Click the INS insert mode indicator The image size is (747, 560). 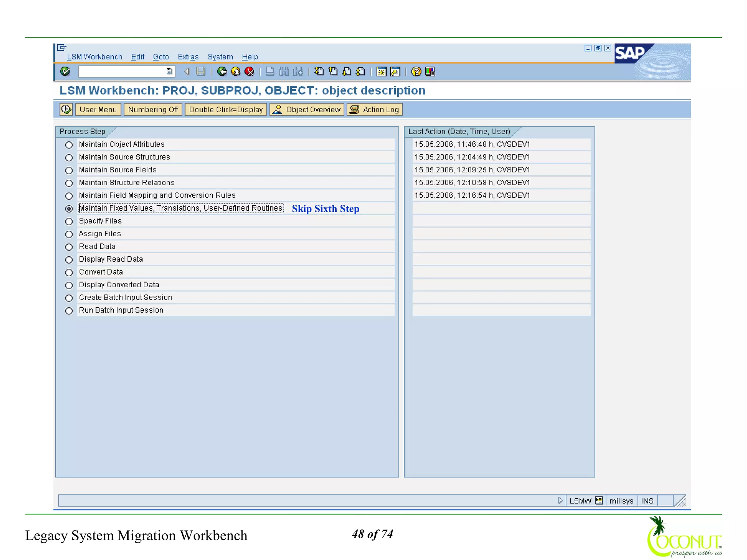pos(647,501)
